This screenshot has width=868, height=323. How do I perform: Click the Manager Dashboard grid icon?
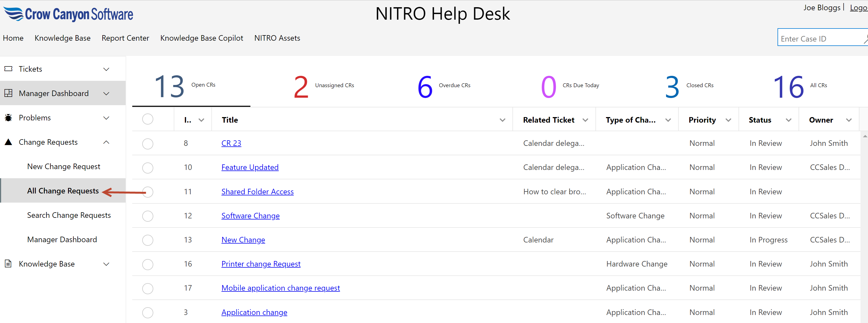coord(8,93)
